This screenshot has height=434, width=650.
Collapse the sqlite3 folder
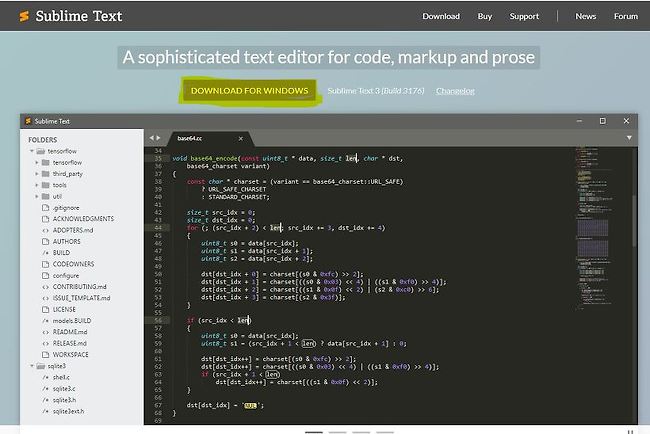[32, 366]
